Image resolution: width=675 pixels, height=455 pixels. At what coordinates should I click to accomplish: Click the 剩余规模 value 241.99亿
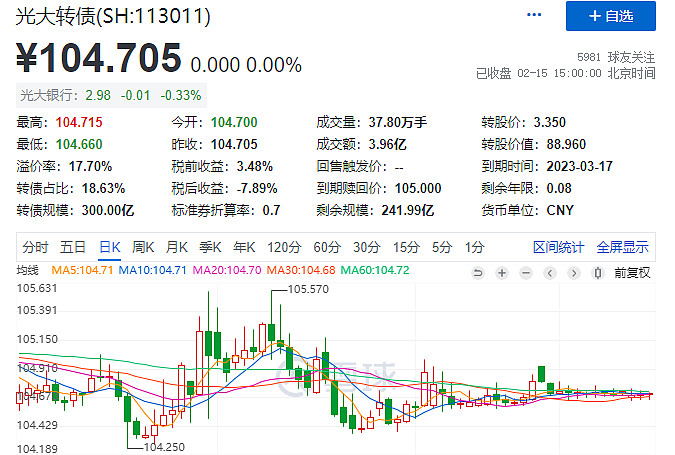(x=408, y=210)
